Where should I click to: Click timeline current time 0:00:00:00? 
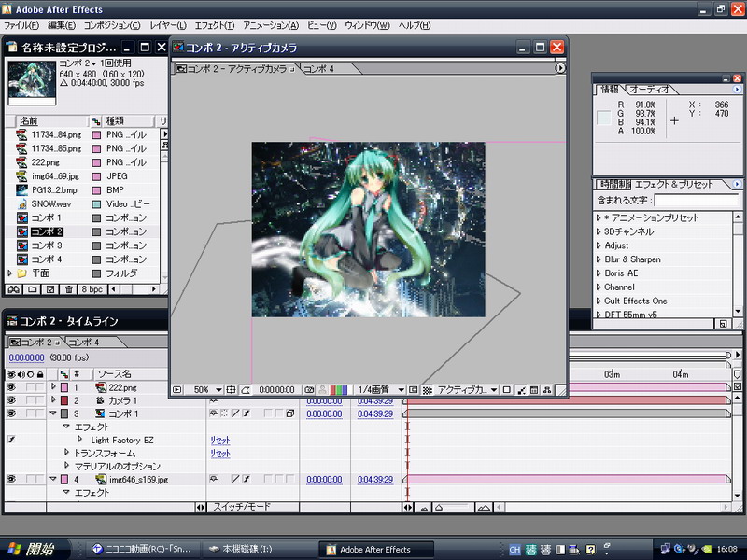tap(27, 357)
